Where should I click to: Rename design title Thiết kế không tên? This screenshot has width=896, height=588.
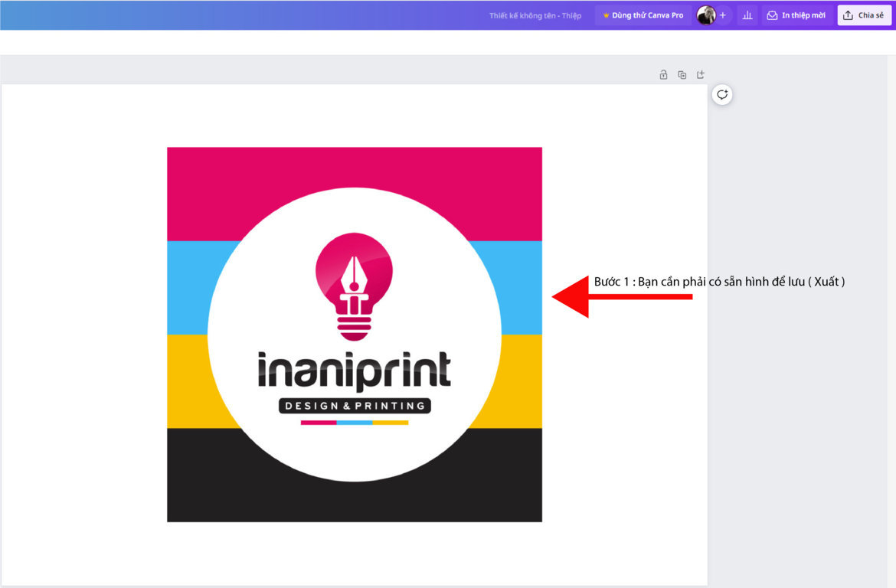[535, 15]
